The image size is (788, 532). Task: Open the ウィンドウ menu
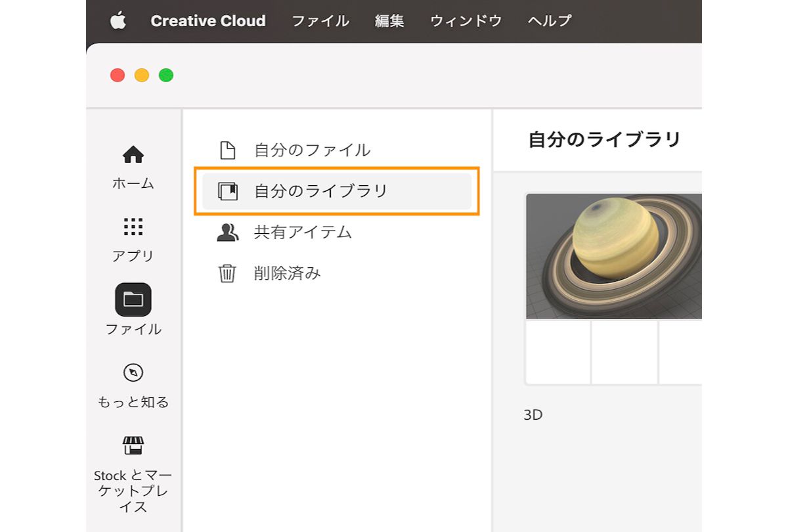[466, 20]
